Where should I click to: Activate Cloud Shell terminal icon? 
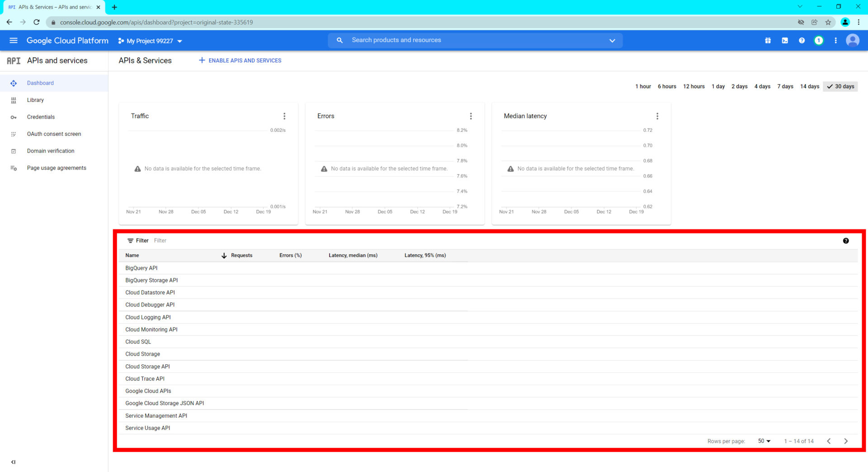785,40
